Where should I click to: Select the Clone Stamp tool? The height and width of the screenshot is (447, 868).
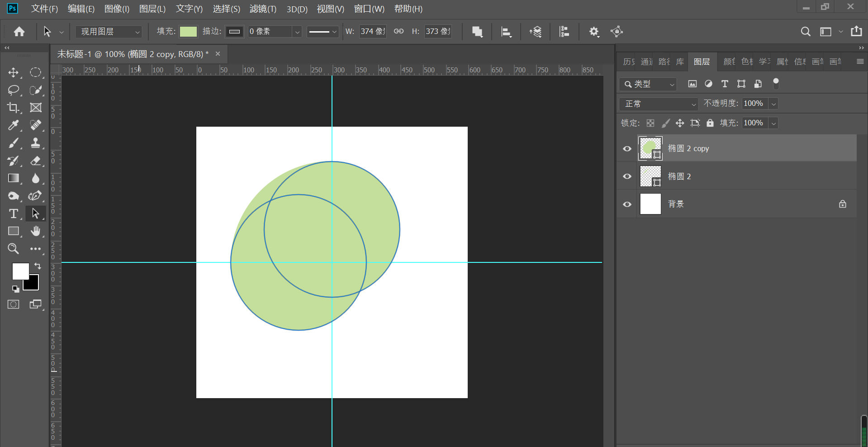[x=36, y=143]
